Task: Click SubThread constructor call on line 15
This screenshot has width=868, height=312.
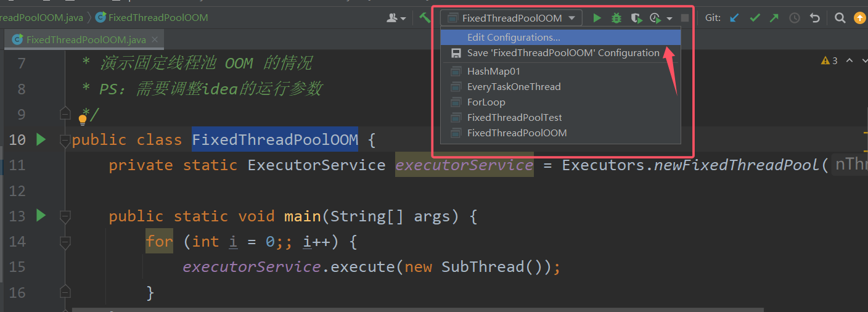Action: 482,267
